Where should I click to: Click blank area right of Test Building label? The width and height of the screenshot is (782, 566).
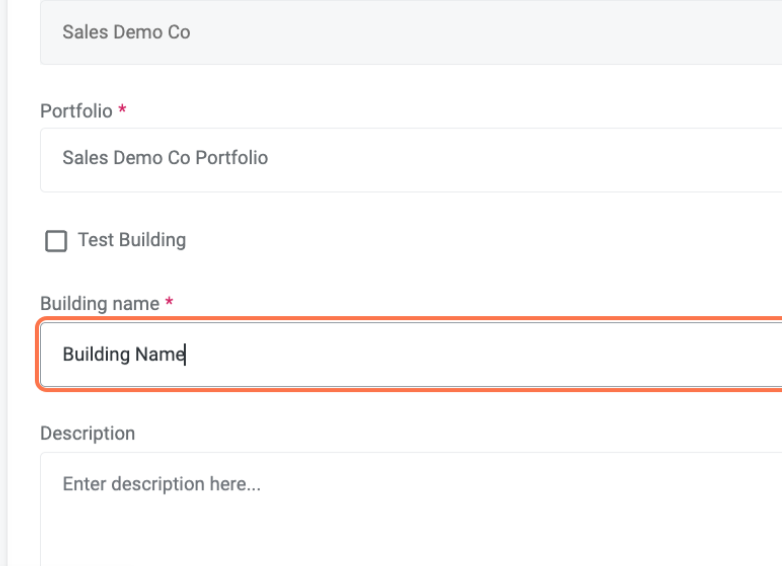[x=450, y=240]
